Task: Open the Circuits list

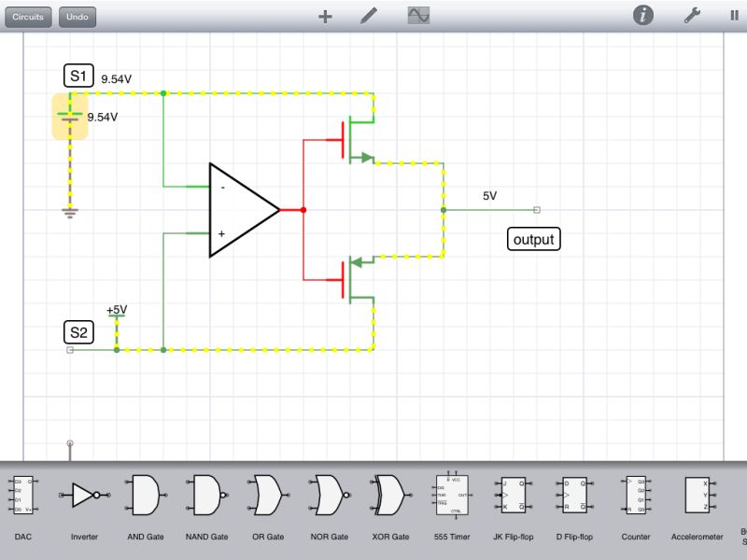Action: [x=27, y=16]
